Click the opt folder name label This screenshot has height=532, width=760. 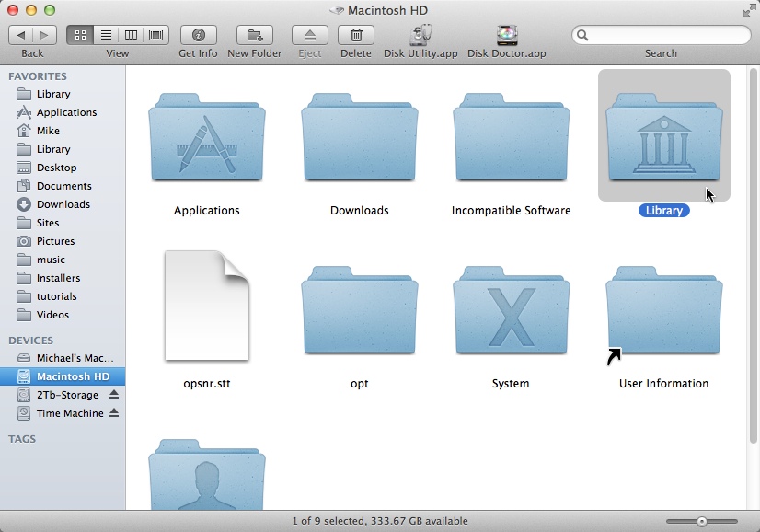click(x=360, y=384)
